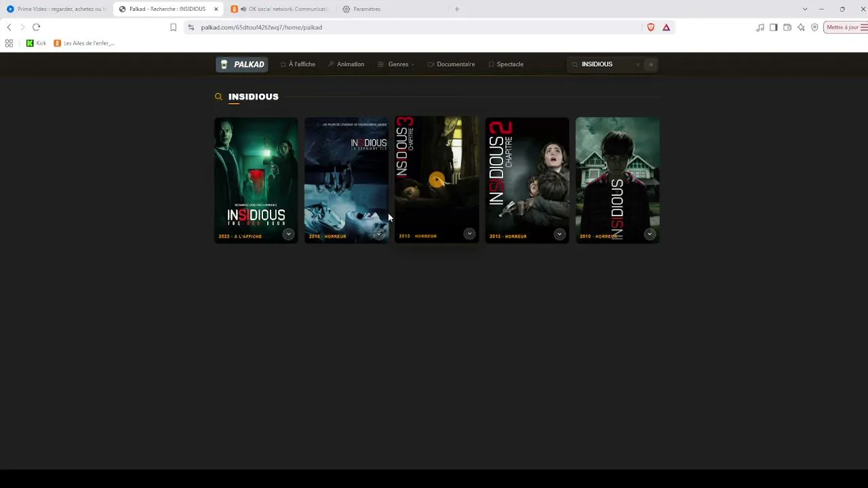Click the INSIDIOUS search input field
The height and width of the screenshot is (488, 868).
tap(606, 64)
